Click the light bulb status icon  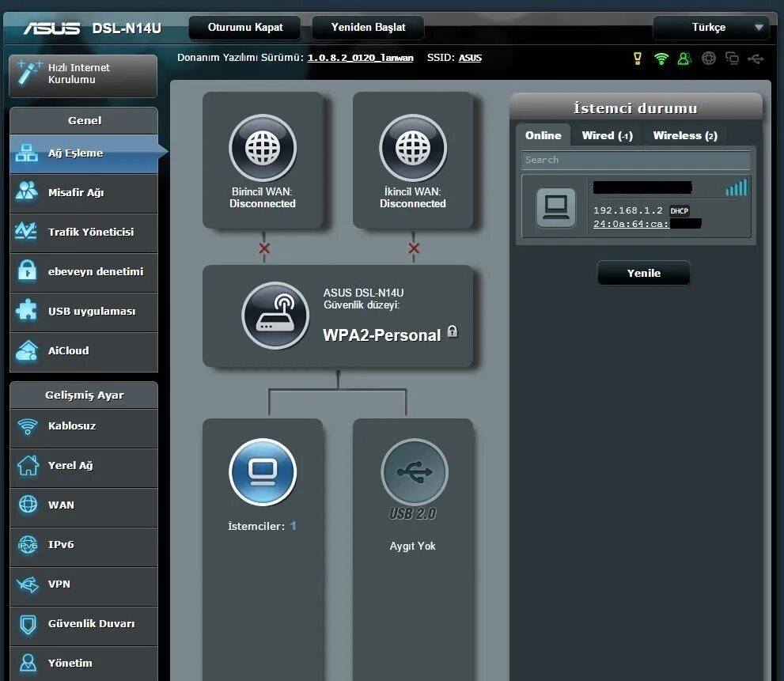coord(638,59)
